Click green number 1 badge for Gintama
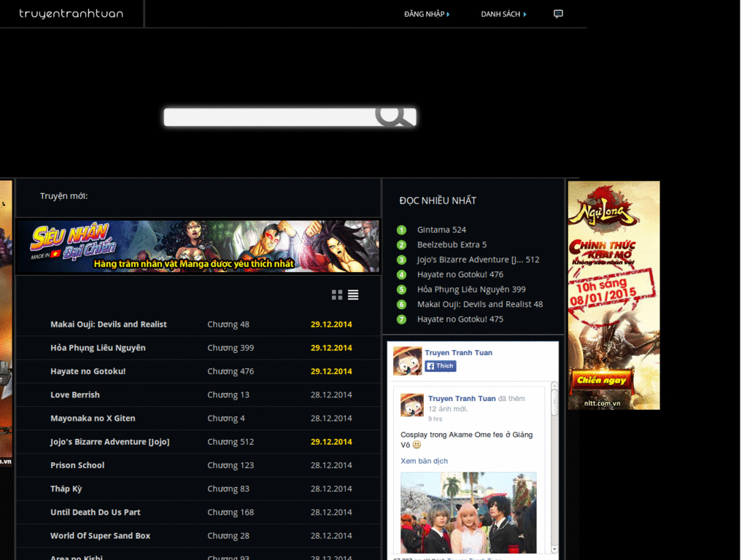747x560 pixels. coord(401,230)
